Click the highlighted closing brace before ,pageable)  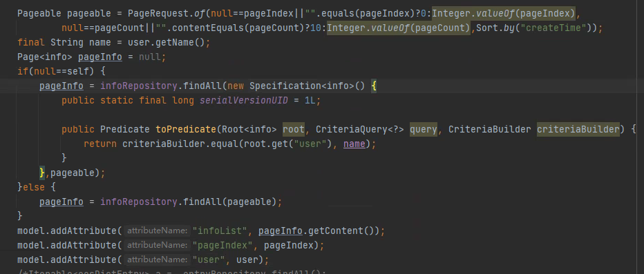[x=42, y=173]
